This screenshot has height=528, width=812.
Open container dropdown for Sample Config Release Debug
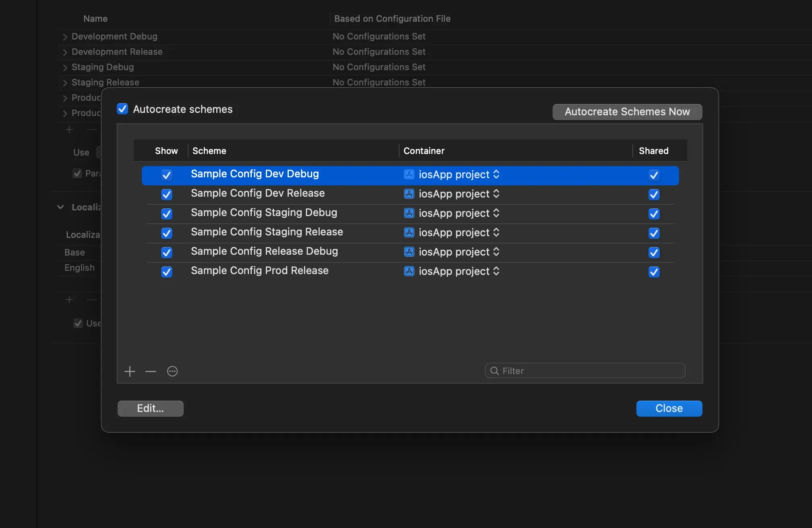[x=496, y=252]
